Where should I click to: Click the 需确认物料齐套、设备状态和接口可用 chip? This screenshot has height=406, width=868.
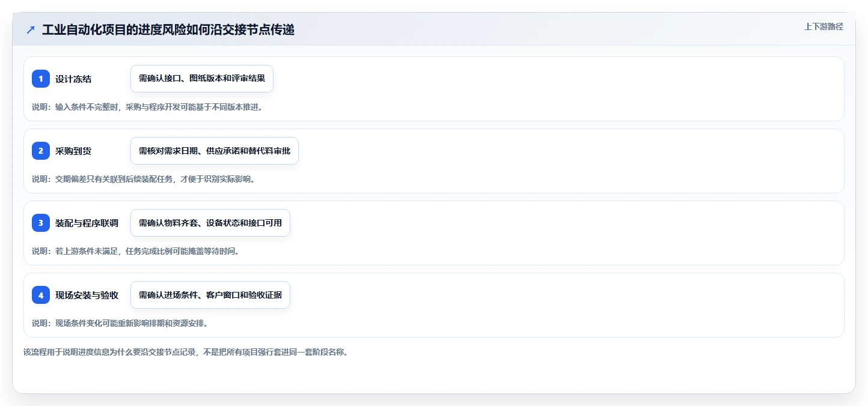[x=210, y=223]
